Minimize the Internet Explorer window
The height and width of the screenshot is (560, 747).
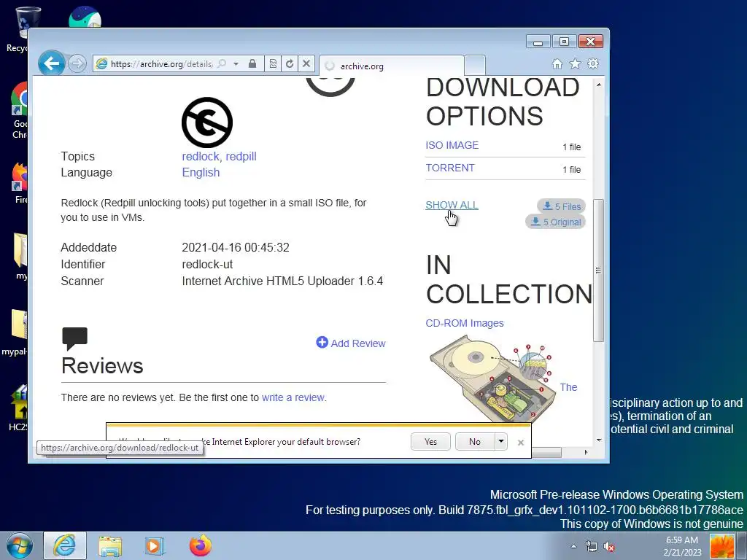click(538, 42)
